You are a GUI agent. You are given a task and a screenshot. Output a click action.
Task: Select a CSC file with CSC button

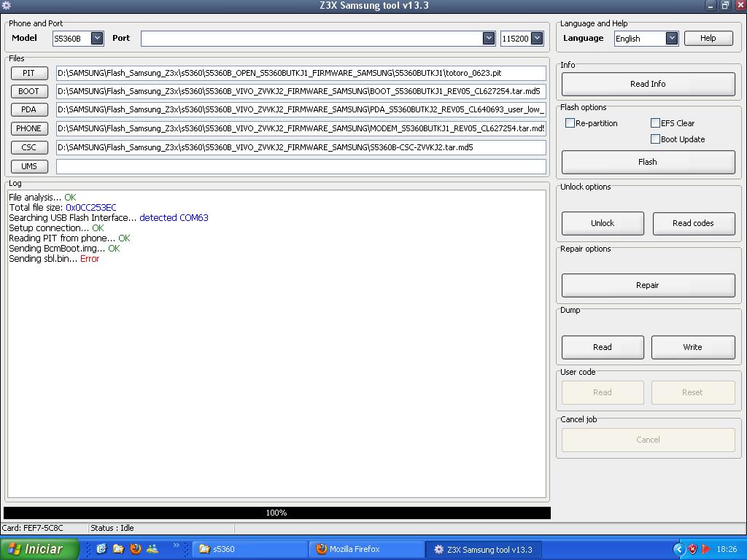tap(29, 147)
